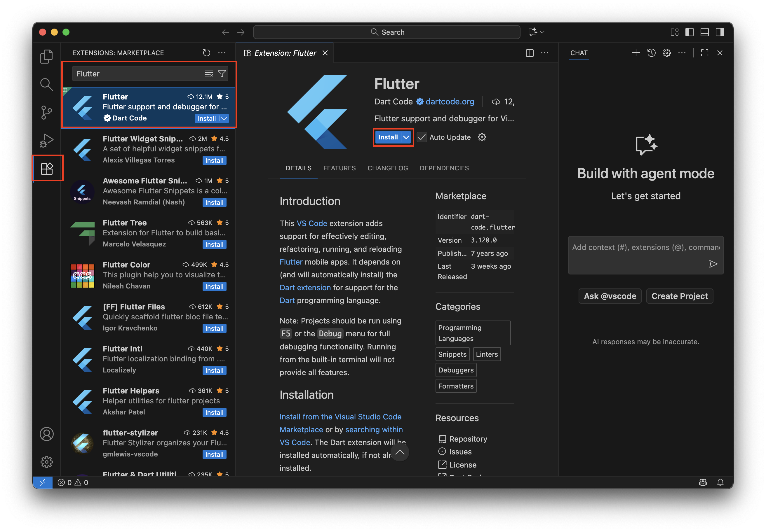
Task: Open the Explorer view in activity bar
Action: (x=46, y=56)
